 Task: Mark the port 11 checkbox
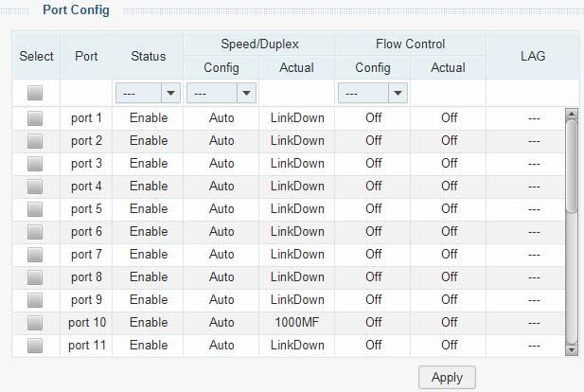click(35, 346)
